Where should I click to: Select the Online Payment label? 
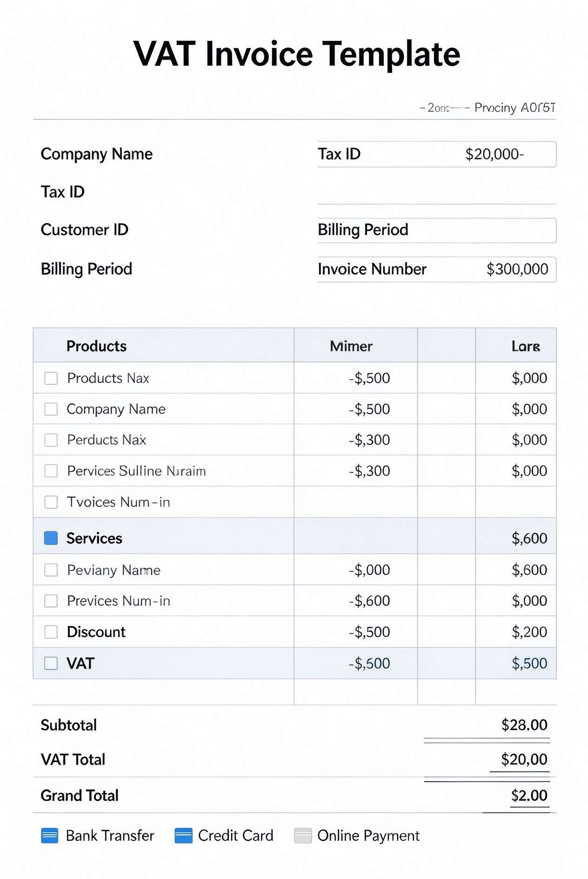(x=368, y=836)
